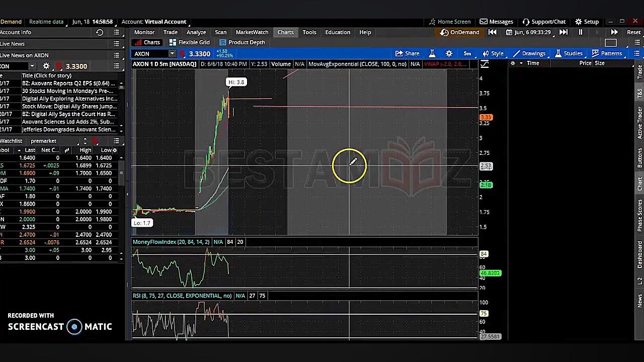Click the chart scale icon above price axis
The width and height of the screenshot is (644, 362).
click(485, 64)
